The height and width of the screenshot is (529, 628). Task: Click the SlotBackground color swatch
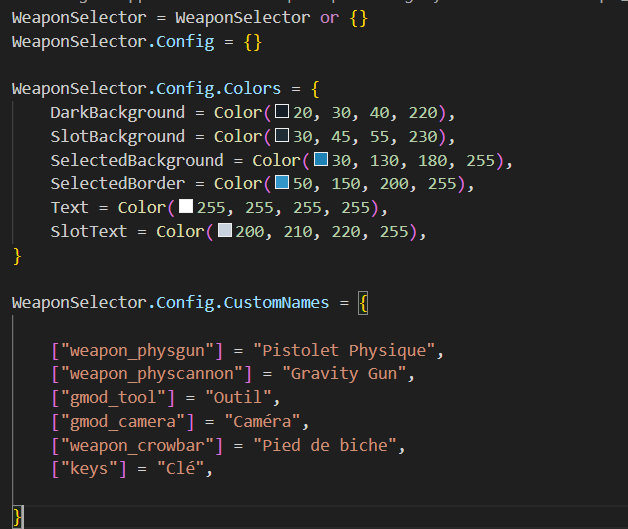click(x=282, y=136)
